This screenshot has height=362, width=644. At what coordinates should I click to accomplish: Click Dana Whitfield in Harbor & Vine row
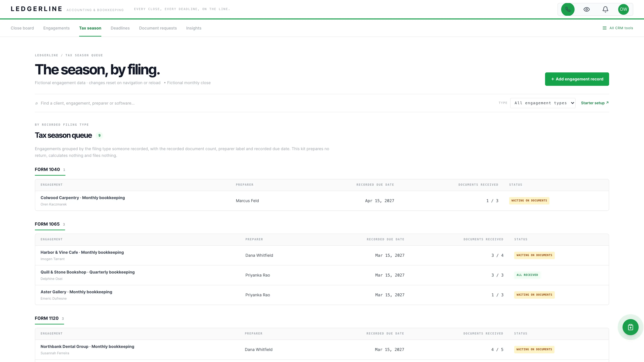click(x=259, y=255)
